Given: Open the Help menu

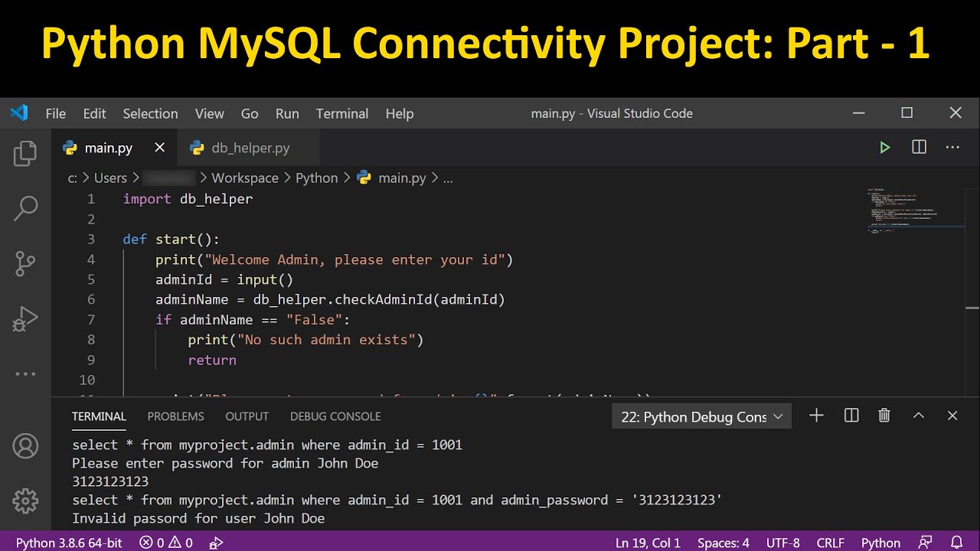Looking at the screenshot, I should coord(400,113).
